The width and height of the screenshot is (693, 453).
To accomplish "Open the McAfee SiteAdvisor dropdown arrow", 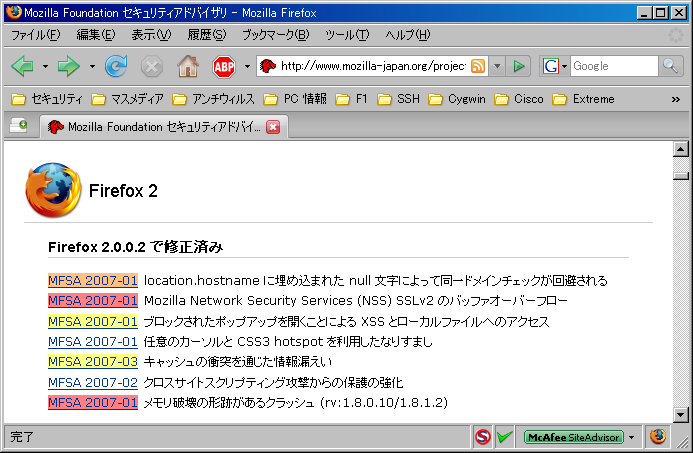I will pos(632,438).
